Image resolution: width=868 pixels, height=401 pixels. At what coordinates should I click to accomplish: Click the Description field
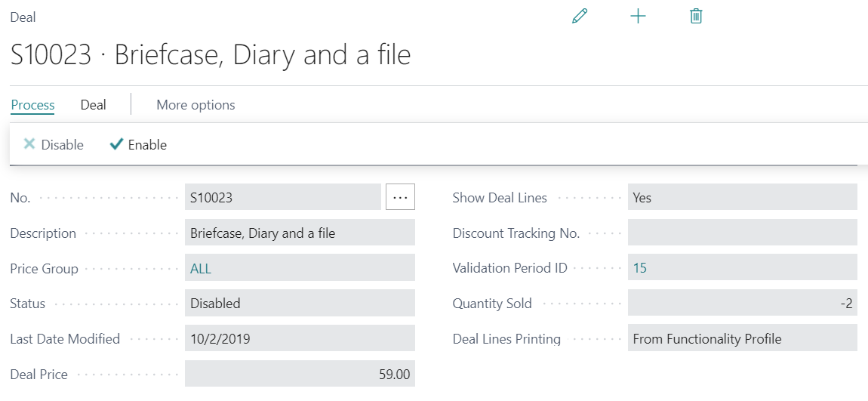coord(299,233)
